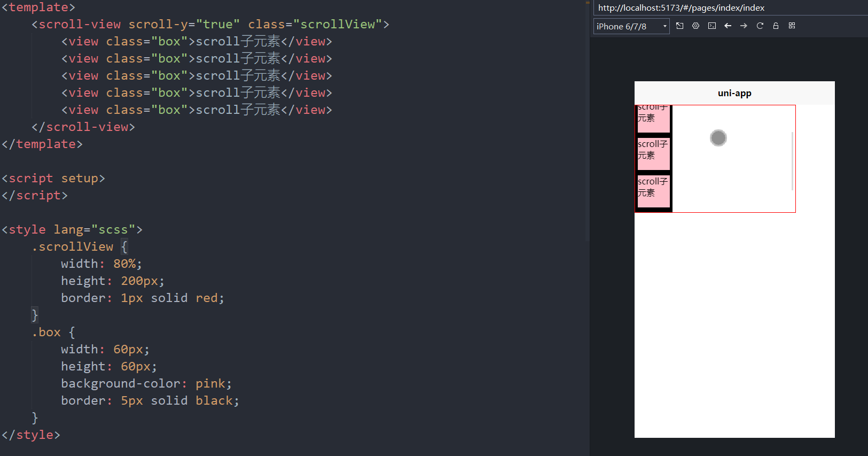Click the closing '</template>' tag
The height and width of the screenshot is (456, 868).
coord(42,144)
